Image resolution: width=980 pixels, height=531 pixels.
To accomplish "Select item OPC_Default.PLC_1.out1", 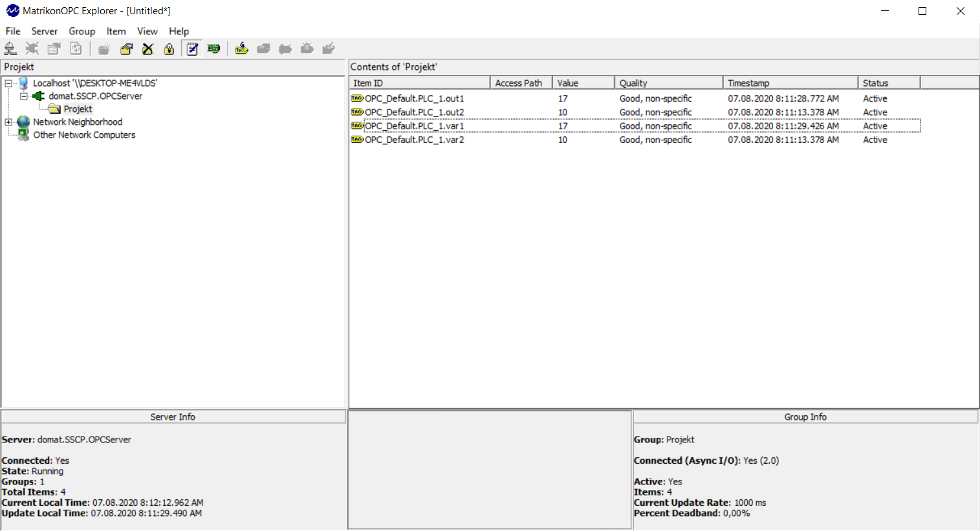I will [415, 98].
